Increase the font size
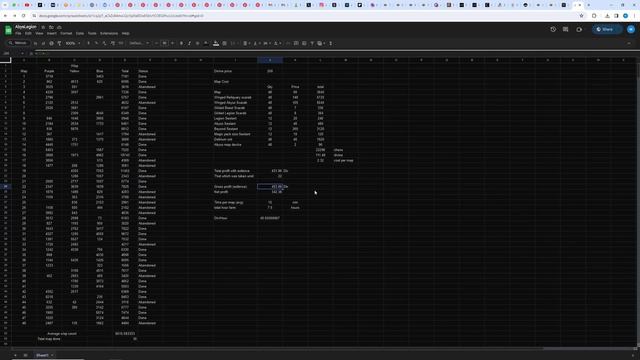 tap(172, 43)
